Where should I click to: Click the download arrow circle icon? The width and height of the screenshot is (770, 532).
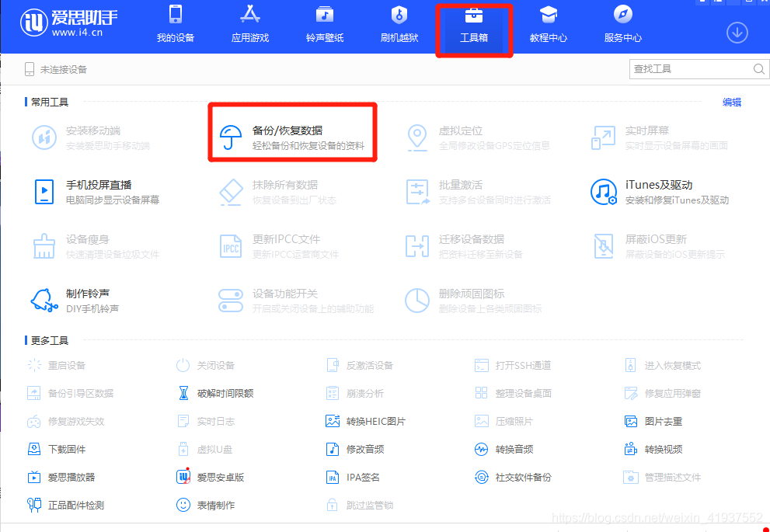[x=737, y=33]
